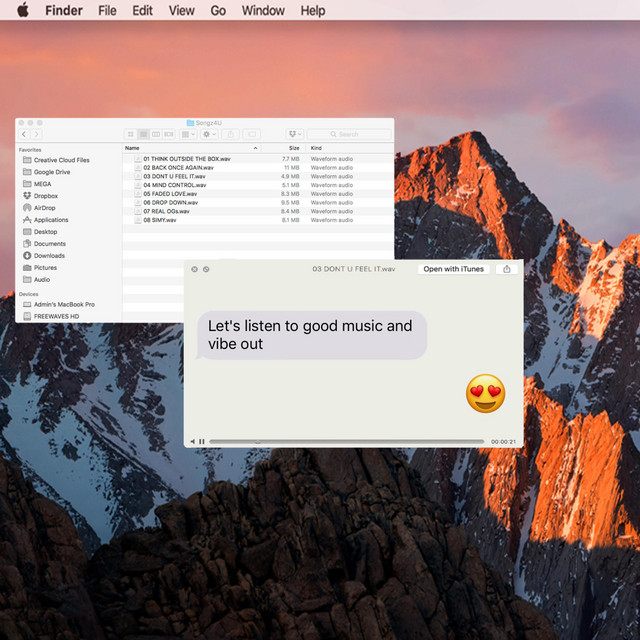Open the Dropbox toolbar menu in Finder
The height and width of the screenshot is (640, 640).
pos(294,134)
